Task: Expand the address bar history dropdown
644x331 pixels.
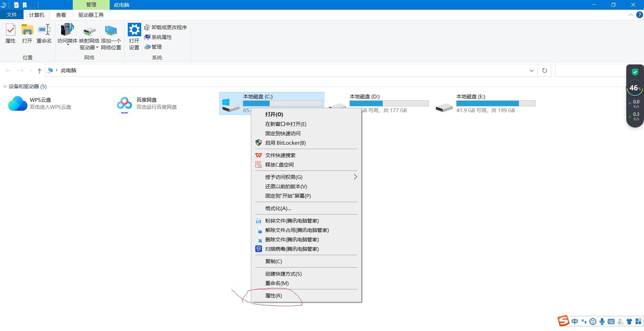Action: [531, 70]
